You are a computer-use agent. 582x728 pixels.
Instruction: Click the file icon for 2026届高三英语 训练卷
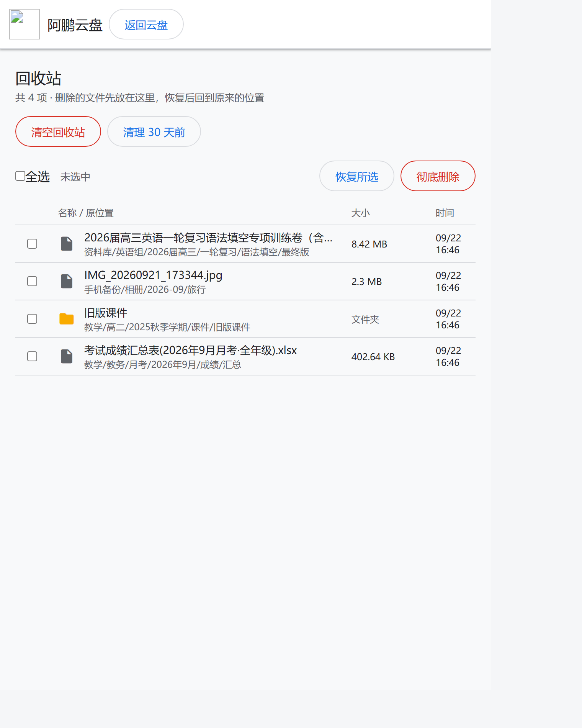point(67,244)
